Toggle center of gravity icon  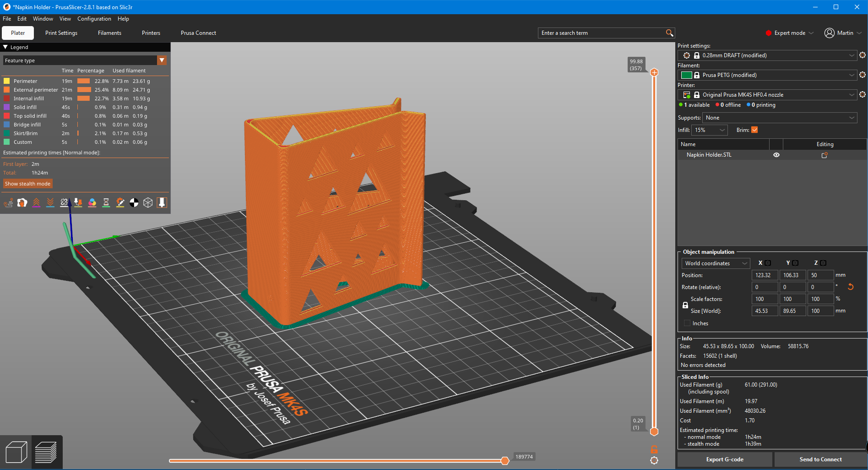[x=134, y=202]
